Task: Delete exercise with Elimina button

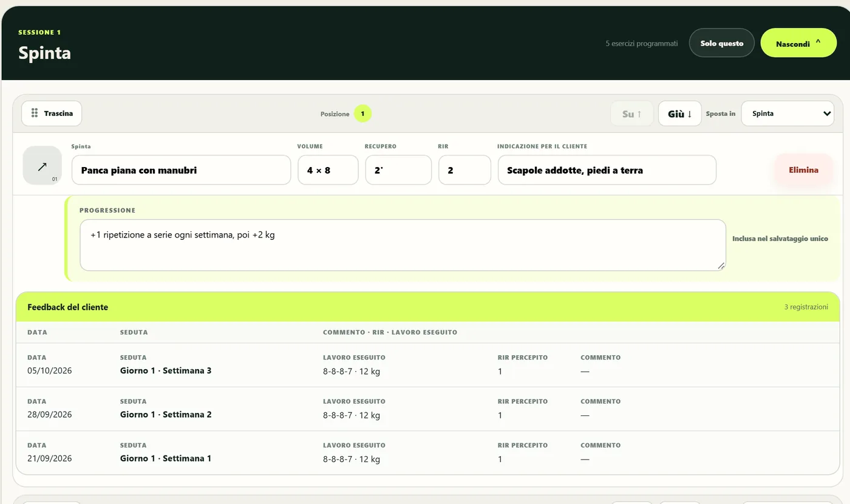Action: [804, 170]
